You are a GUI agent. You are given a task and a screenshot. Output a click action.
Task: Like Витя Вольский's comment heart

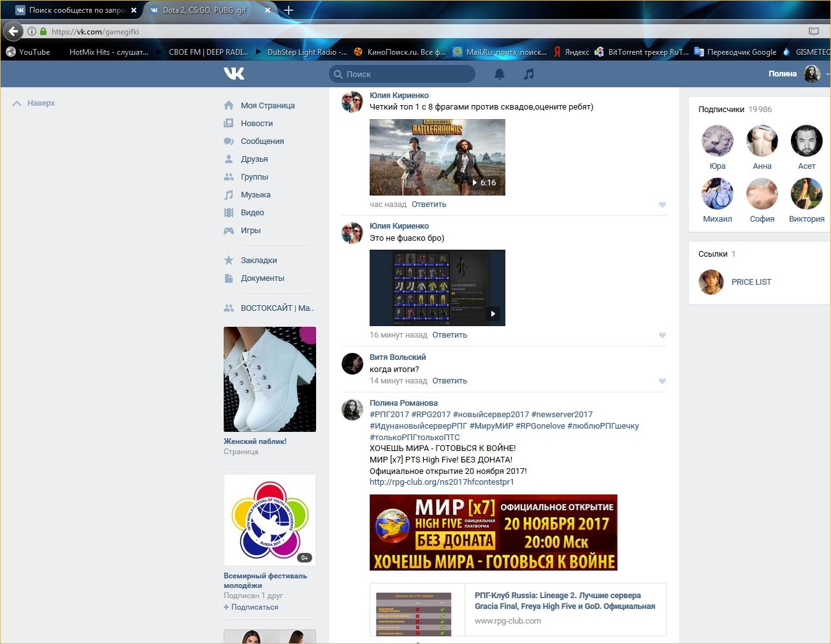662,382
